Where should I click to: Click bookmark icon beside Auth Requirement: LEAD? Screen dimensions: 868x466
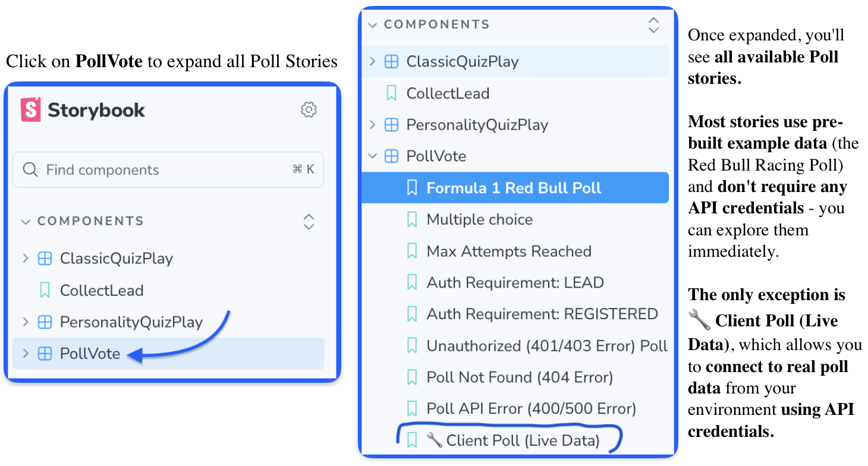coord(411,283)
